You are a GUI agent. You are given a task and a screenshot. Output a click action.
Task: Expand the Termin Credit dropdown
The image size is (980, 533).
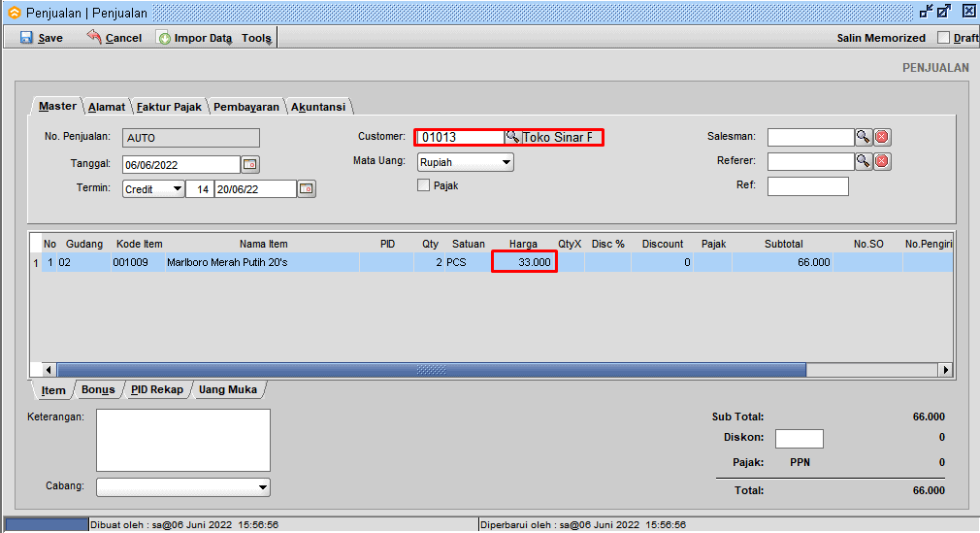point(177,189)
